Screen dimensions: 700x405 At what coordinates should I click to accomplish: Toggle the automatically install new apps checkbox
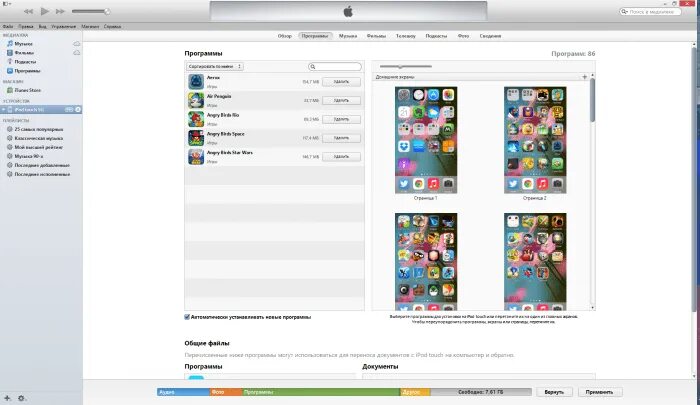point(187,317)
